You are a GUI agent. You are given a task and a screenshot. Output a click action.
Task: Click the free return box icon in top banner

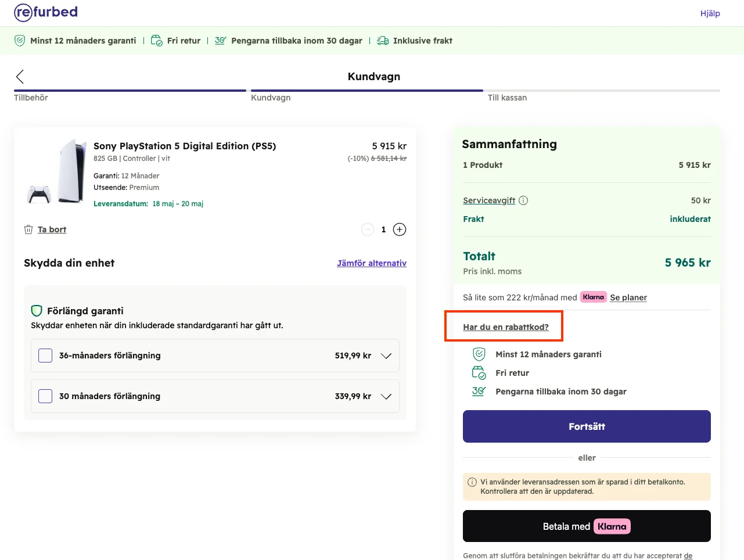pos(156,41)
